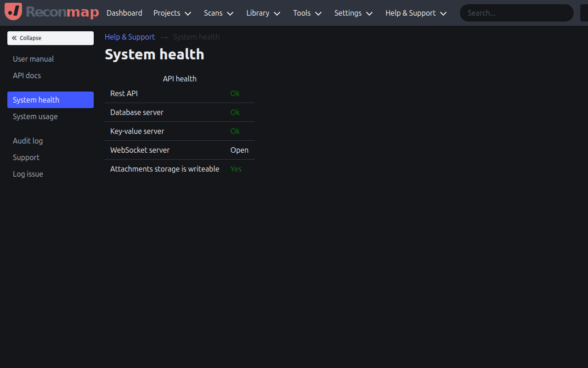The height and width of the screenshot is (368, 588).
Task: Expand the Help & Support dropdown
Action: click(415, 13)
